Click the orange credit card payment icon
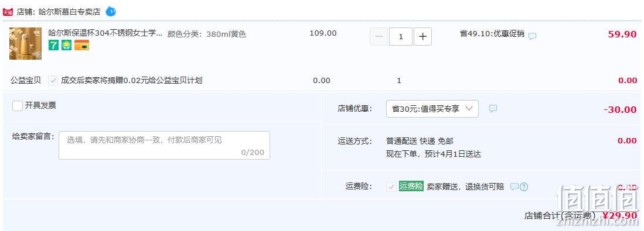Screen dimensions: 644x231 81,46
